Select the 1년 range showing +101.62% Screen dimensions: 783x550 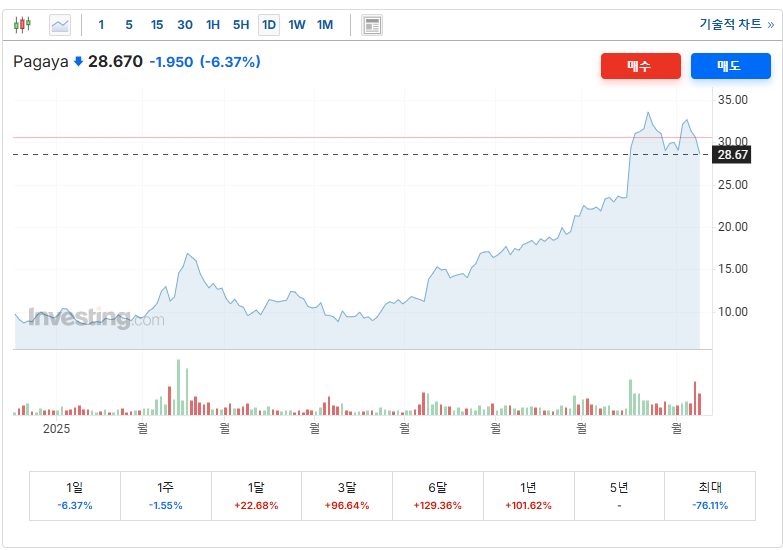(x=528, y=496)
